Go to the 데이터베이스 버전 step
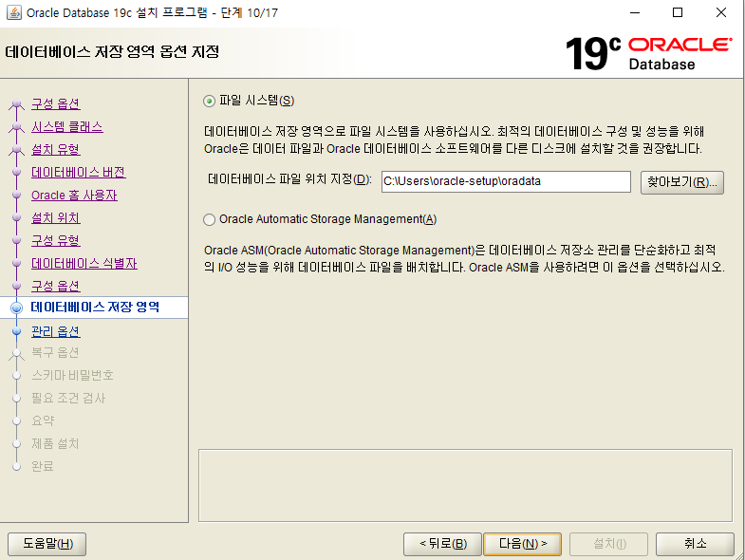 click(79, 172)
